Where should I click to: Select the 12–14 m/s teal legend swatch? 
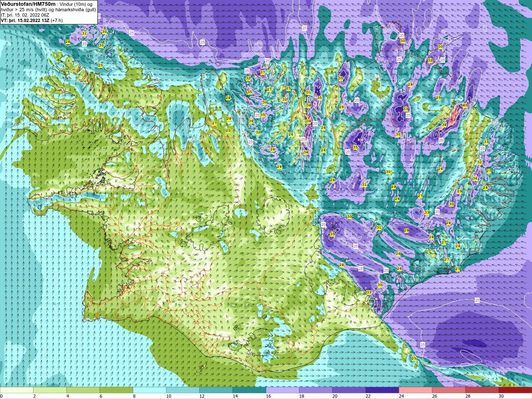tap(216, 390)
